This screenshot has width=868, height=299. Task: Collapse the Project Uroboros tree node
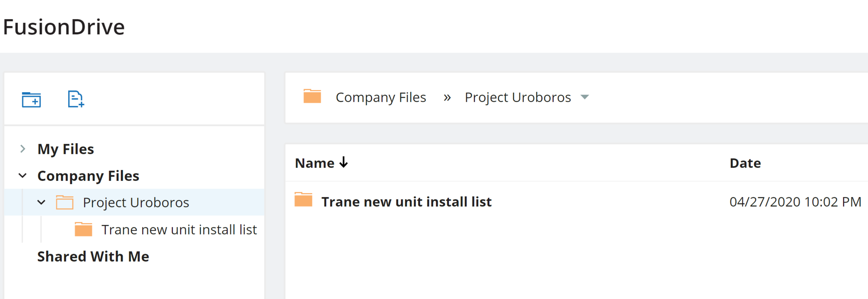(x=41, y=202)
